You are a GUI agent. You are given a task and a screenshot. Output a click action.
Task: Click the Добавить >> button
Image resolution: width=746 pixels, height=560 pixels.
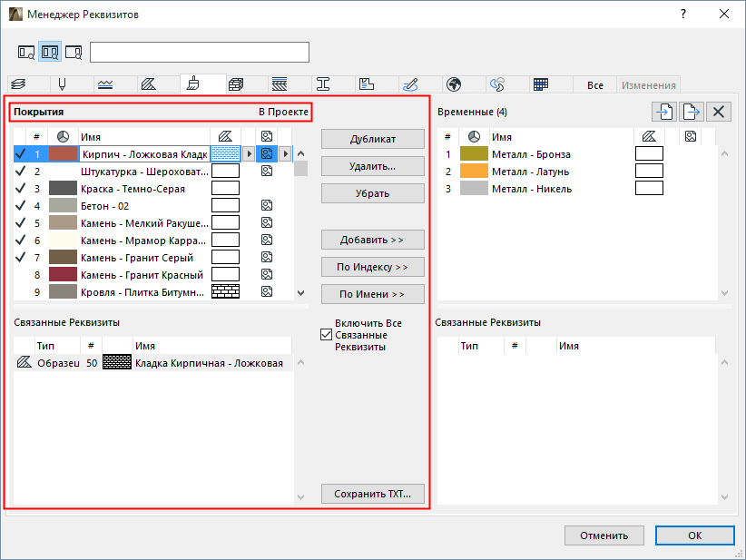tap(372, 240)
